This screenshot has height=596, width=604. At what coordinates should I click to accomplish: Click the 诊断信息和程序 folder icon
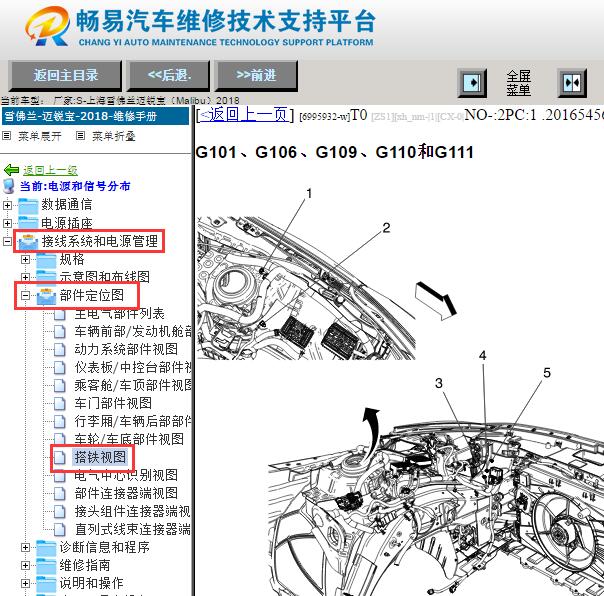tap(47, 547)
